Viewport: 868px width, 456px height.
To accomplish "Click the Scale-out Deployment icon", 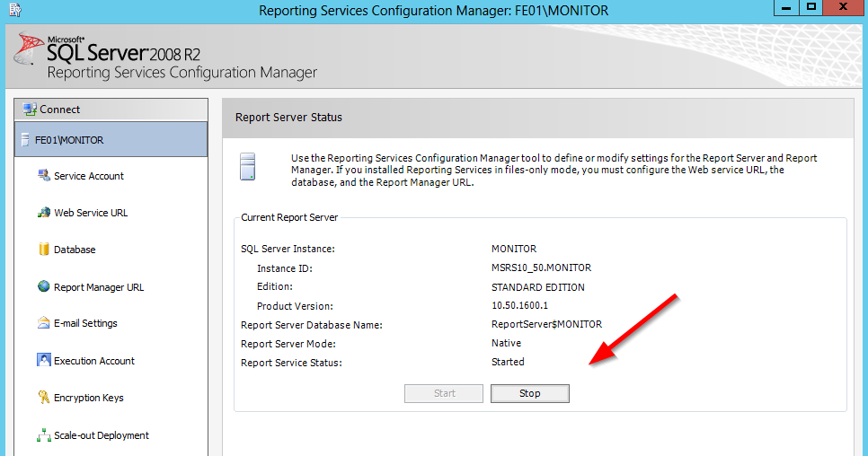I will pyautogui.click(x=44, y=435).
